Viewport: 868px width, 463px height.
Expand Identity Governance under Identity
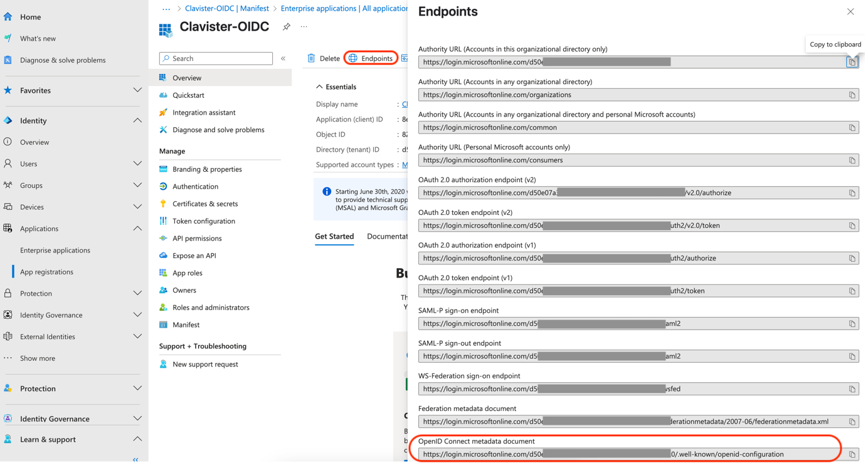click(137, 315)
